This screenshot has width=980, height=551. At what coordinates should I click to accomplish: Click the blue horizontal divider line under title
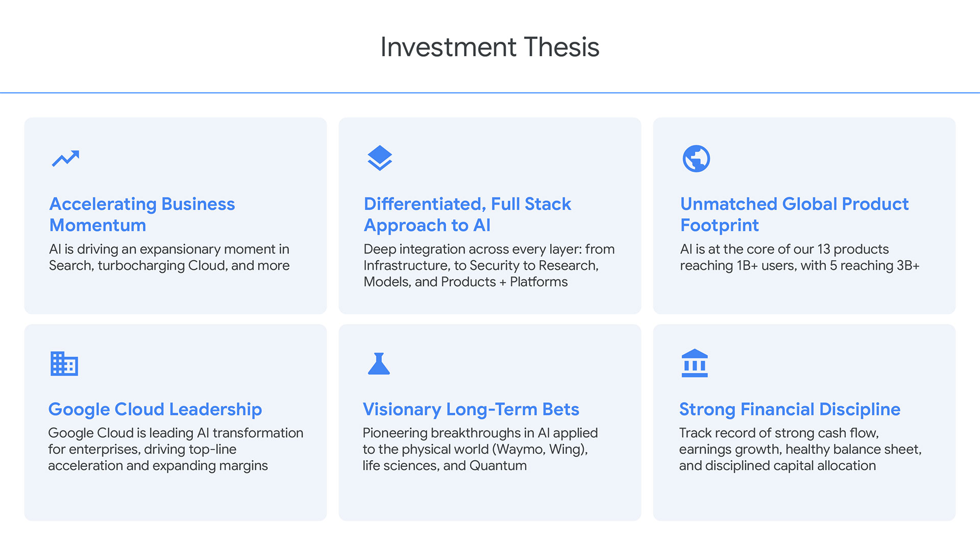490,93
